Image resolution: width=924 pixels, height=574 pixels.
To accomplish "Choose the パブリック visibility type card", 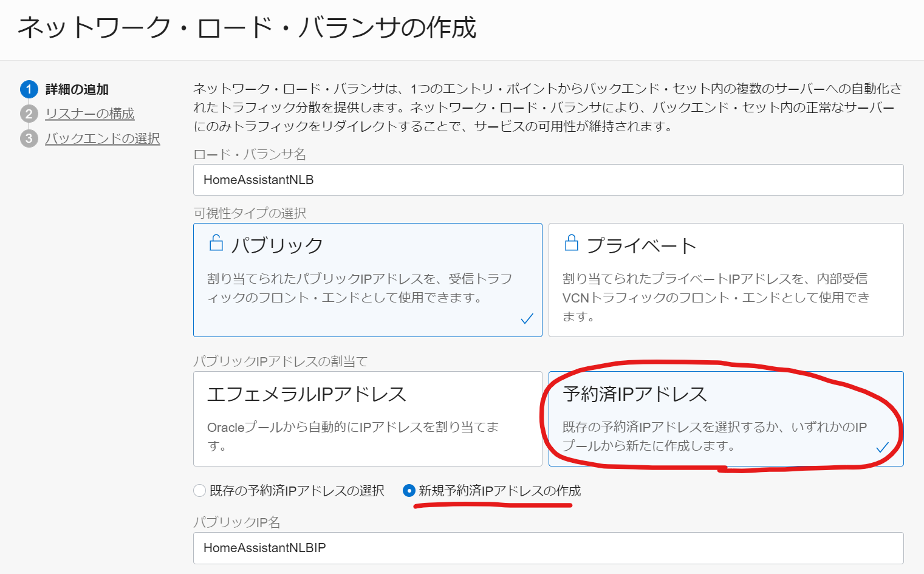I will click(368, 280).
